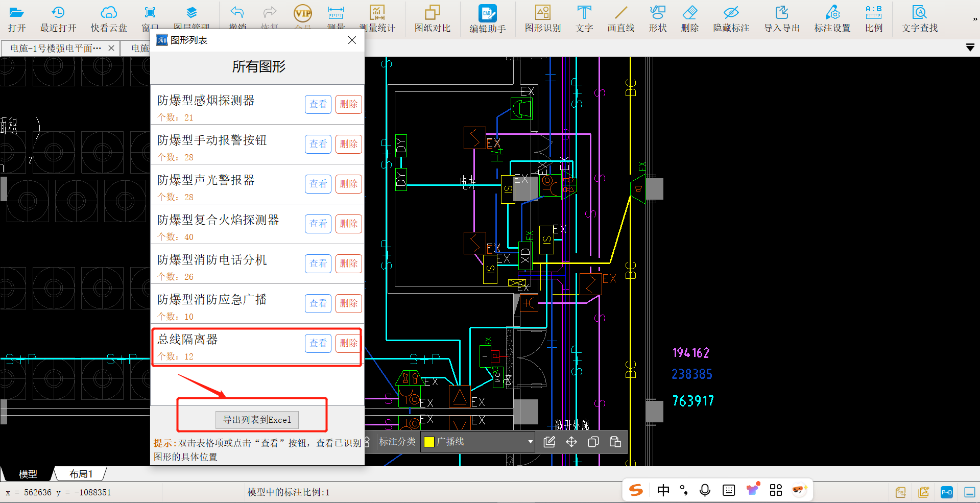980x503 pixels.
Task: Click the move annotation arrows icon
Action: (x=571, y=442)
